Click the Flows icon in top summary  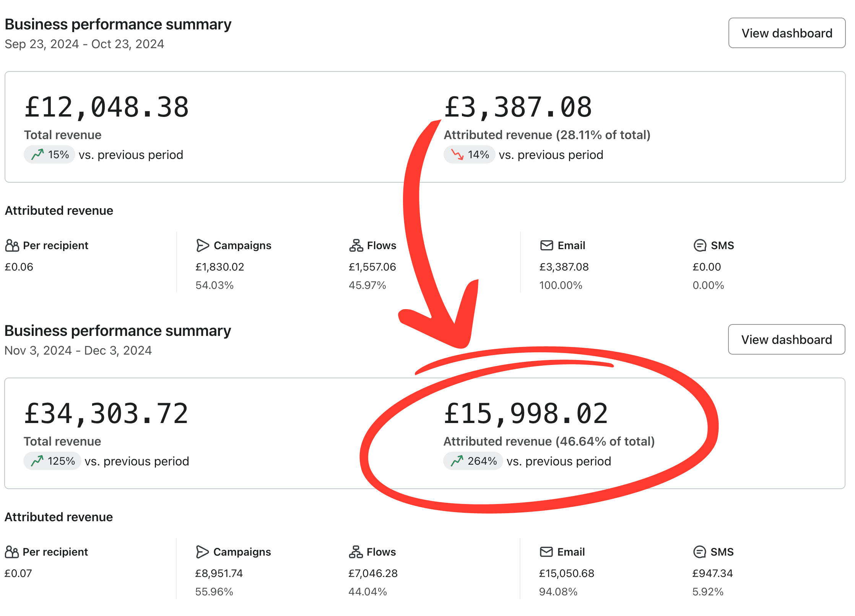(x=356, y=245)
